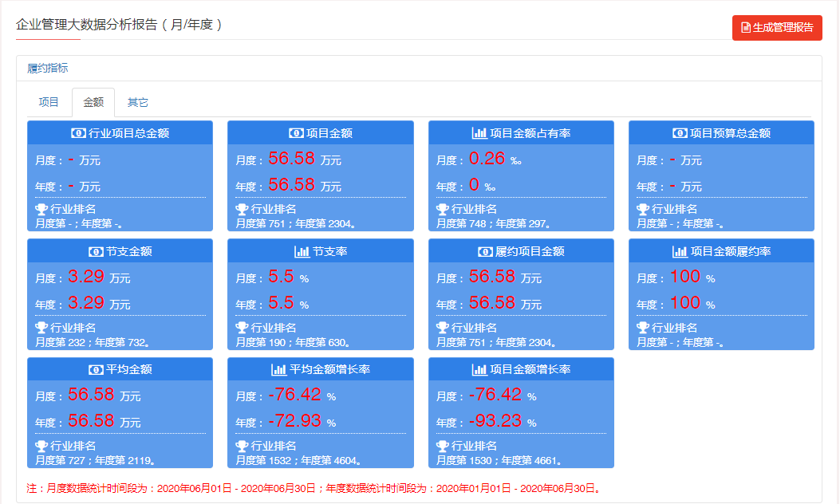
Task: Click the money icon beside 项目预算总金额
Action: pos(680,133)
